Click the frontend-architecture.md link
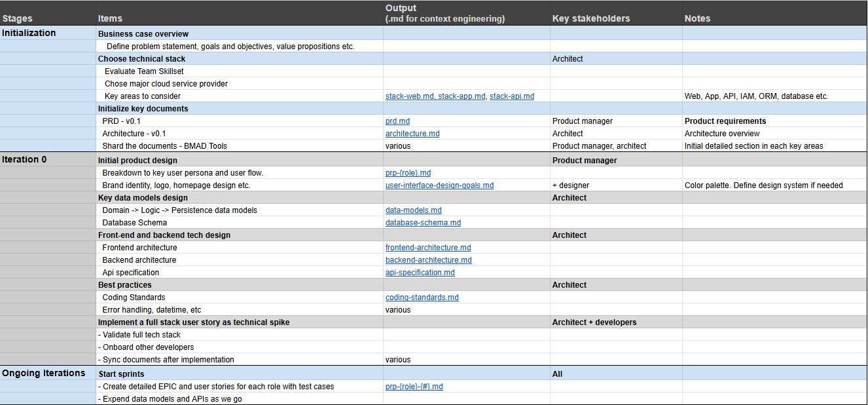This screenshot has height=405, width=868. coord(428,248)
